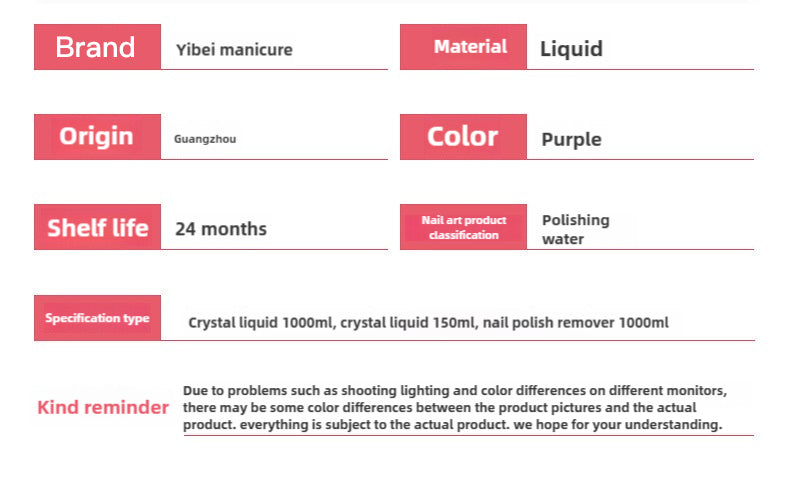
Task: Click the 'we hope for your understanding' sentence
Action: (617, 425)
